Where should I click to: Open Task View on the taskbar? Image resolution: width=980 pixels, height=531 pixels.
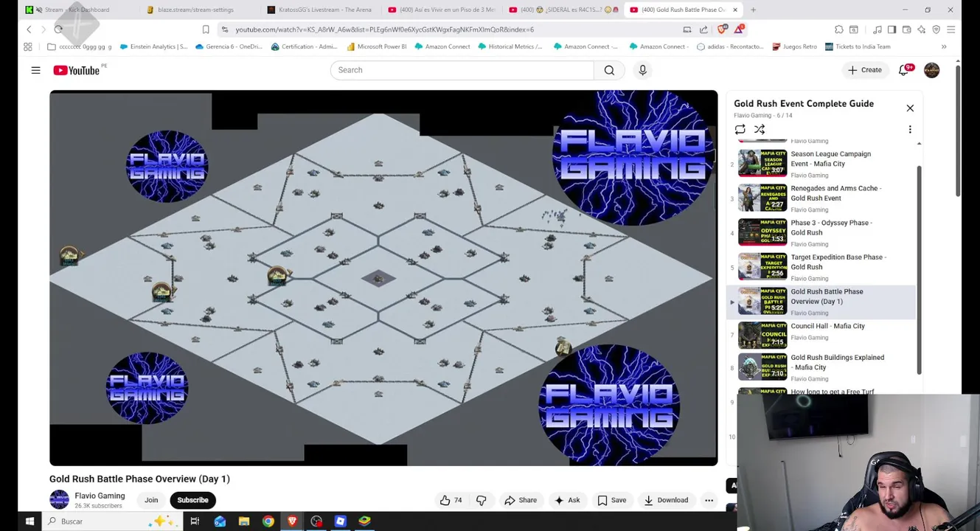195,521
